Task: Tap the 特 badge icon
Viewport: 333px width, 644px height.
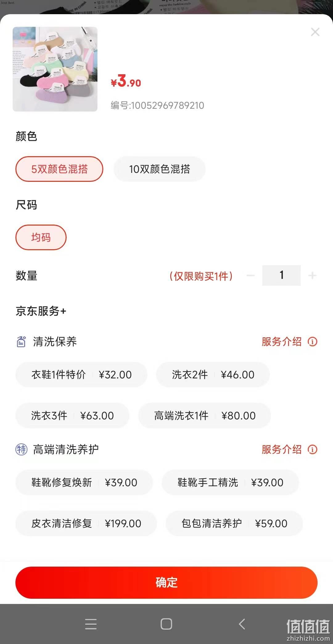Action: (x=21, y=450)
